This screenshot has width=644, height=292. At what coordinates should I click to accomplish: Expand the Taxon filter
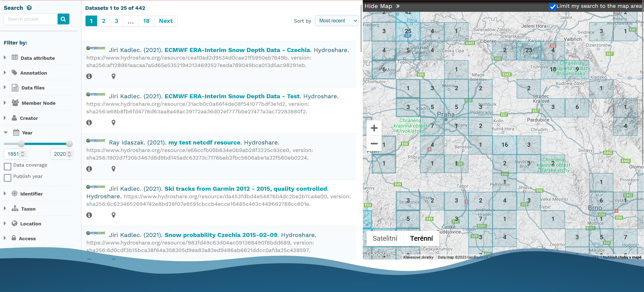click(5, 208)
